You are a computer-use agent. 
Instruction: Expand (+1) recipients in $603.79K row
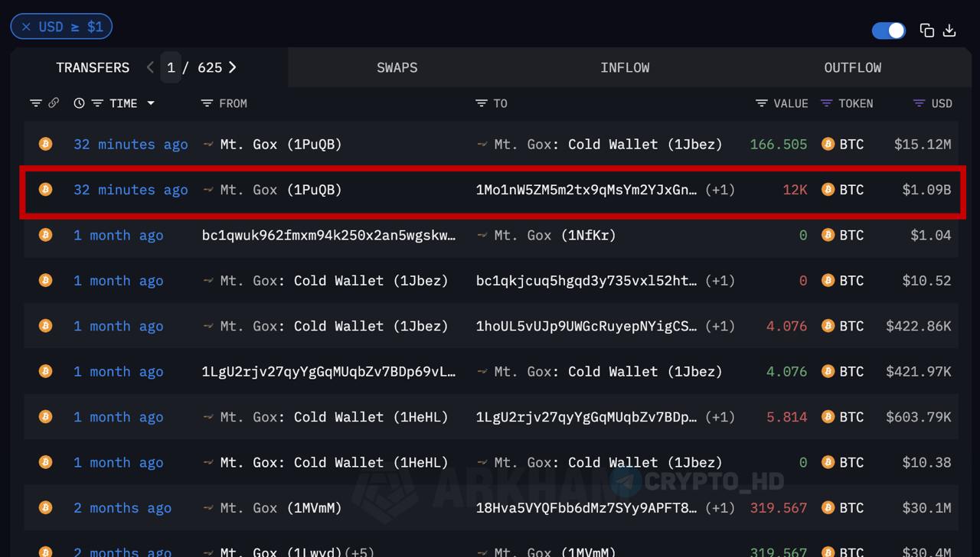click(720, 417)
